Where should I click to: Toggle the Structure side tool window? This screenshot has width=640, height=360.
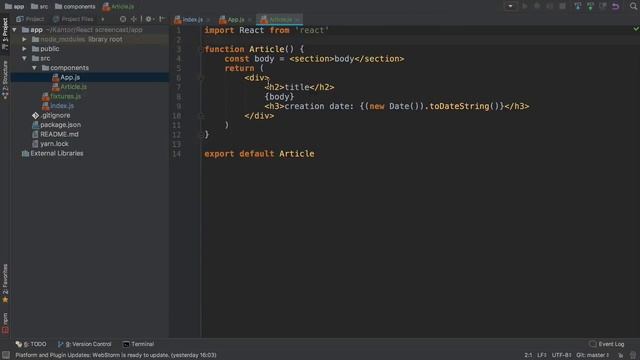[x=5, y=80]
